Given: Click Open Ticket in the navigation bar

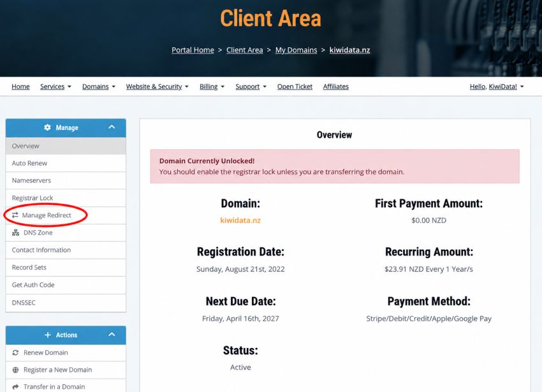Looking at the screenshot, I should (295, 87).
